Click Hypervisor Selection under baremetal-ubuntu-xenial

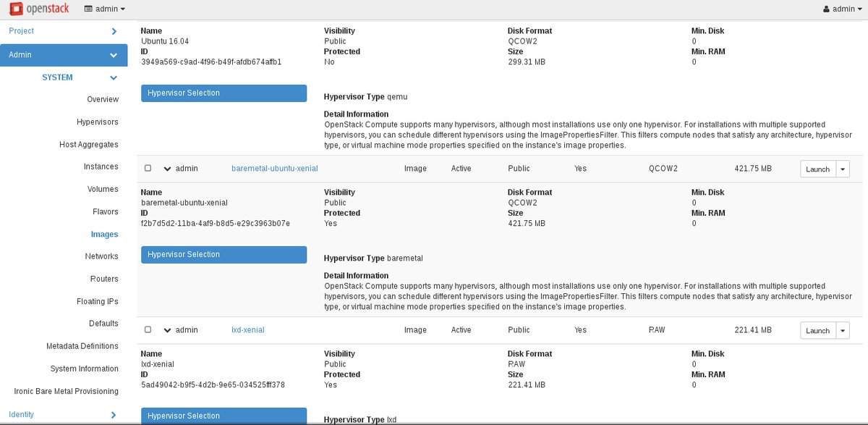[224, 255]
